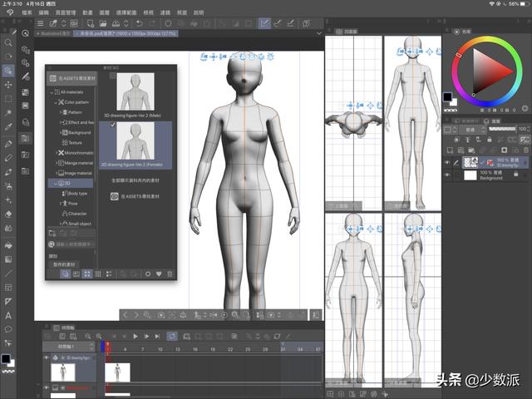Screen dimensions: 532x399
Task: Select the Text tool marked A
Action: coord(8,316)
